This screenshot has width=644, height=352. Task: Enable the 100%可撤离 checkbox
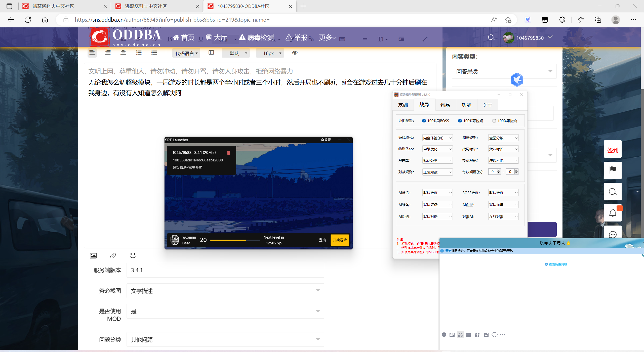[x=494, y=121]
